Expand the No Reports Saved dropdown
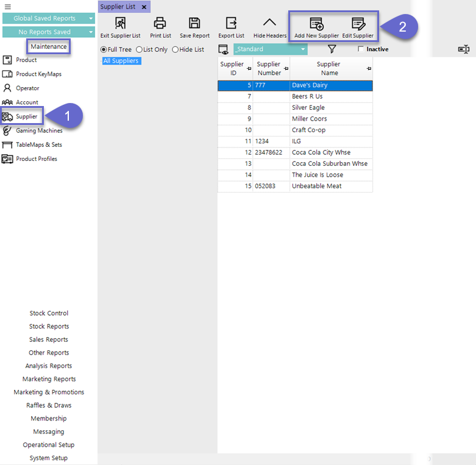 click(x=49, y=32)
